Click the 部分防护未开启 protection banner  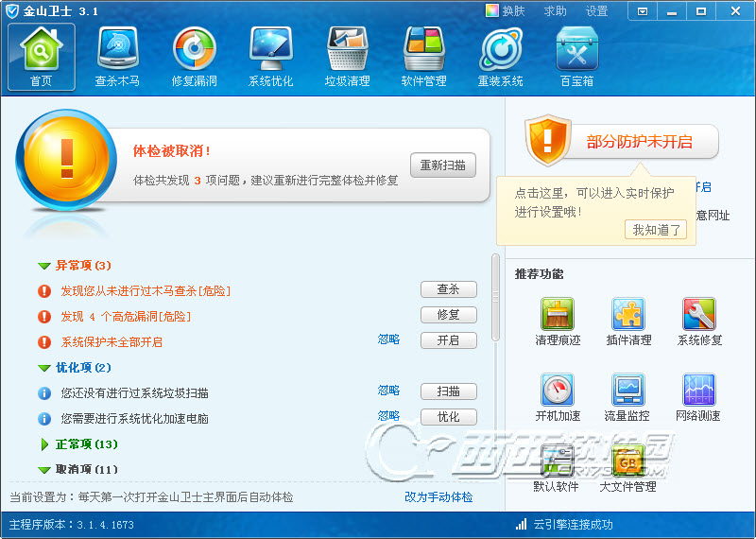640,142
